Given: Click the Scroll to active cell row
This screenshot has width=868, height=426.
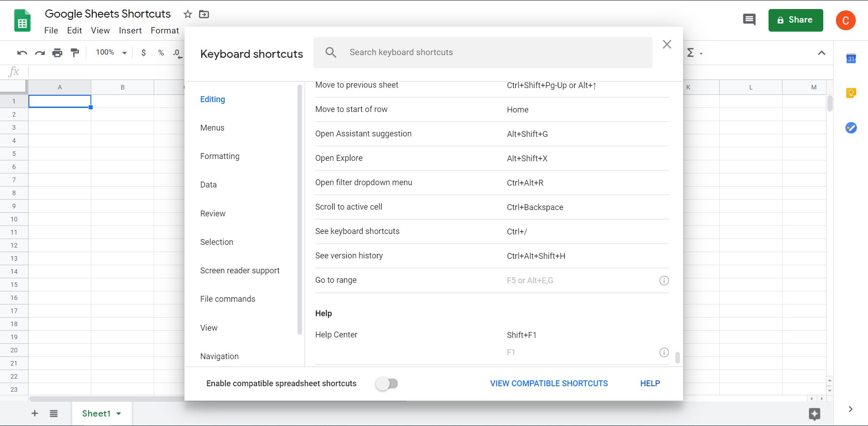Looking at the screenshot, I should (492, 207).
